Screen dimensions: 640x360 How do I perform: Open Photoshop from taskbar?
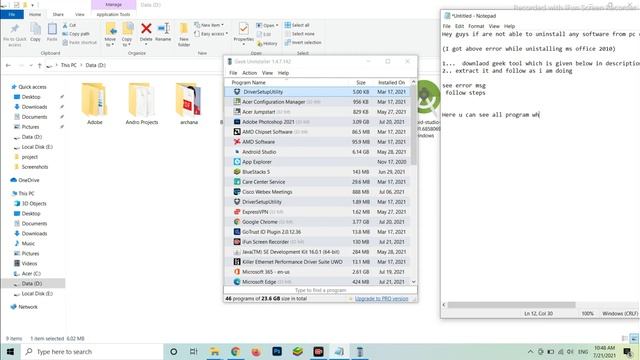coord(277,351)
